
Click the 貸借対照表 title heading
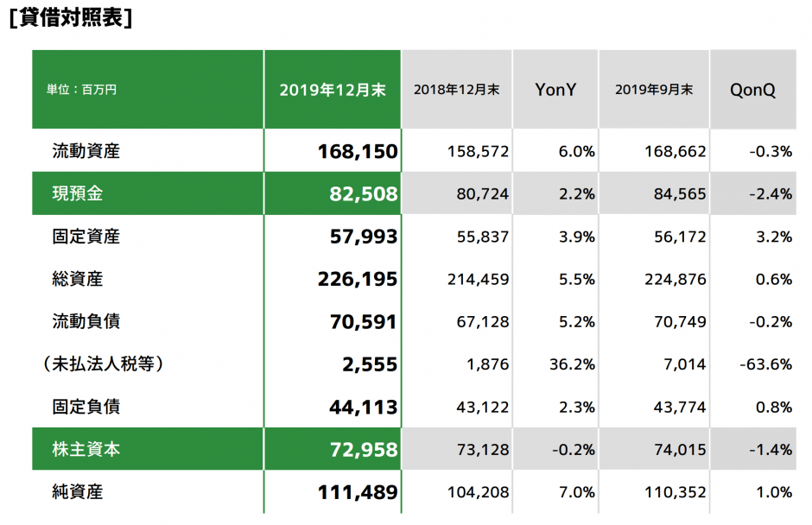[x=70, y=18]
